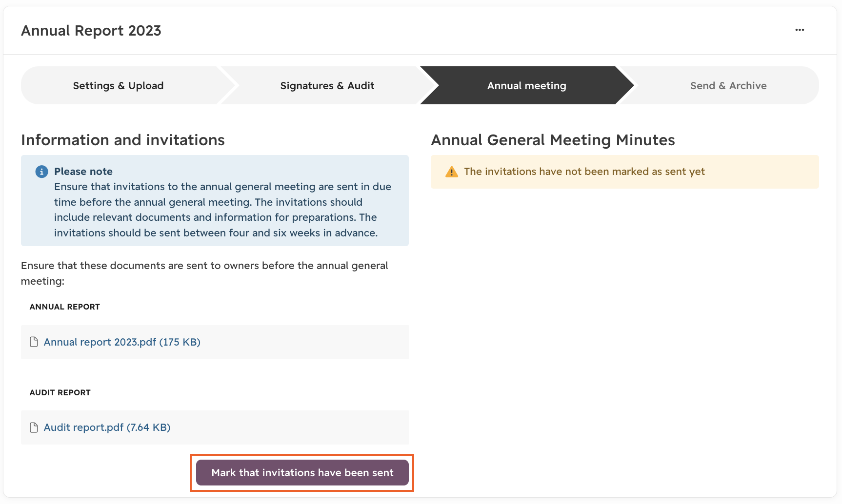Select the Annual meeting step
The height and width of the screenshot is (504, 842).
tap(527, 85)
